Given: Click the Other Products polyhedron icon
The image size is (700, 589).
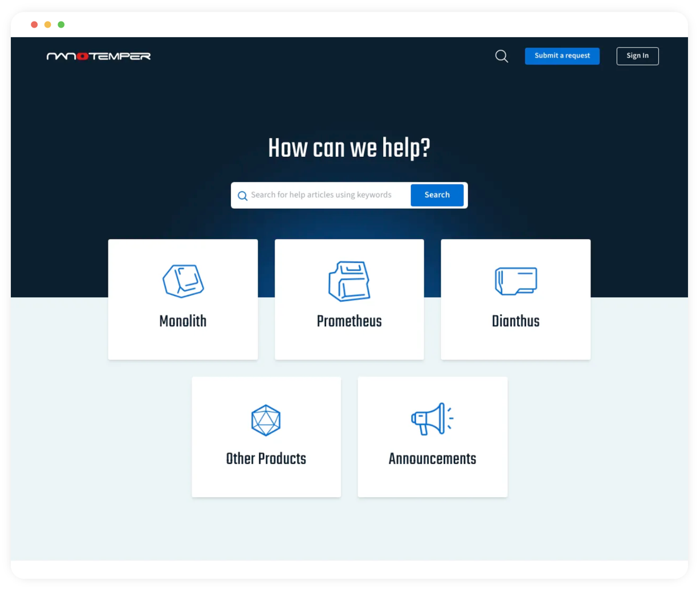Looking at the screenshot, I should 266,420.
